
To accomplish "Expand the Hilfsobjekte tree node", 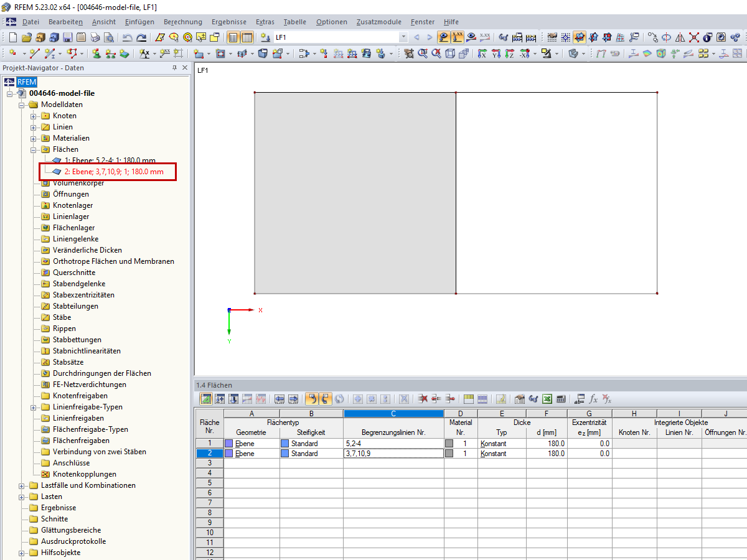I will 22,553.
